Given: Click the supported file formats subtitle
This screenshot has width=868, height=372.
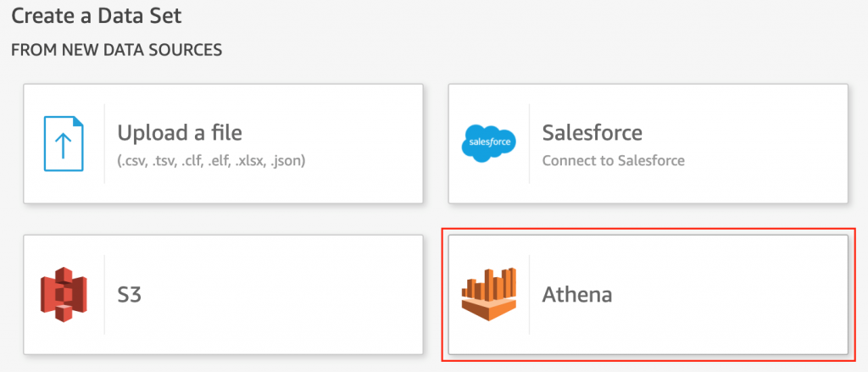Looking at the screenshot, I should (x=211, y=160).
